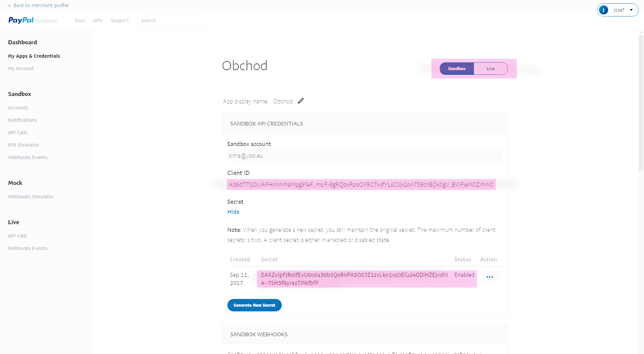Click Generate New Secret button
Viewport: 644px width, 354px height.
(x=255, y=305)
